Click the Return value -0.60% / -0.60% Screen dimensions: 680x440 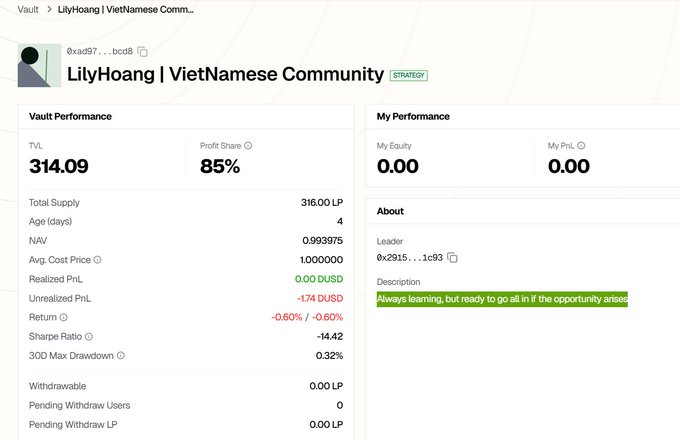[x=307, y=317]
